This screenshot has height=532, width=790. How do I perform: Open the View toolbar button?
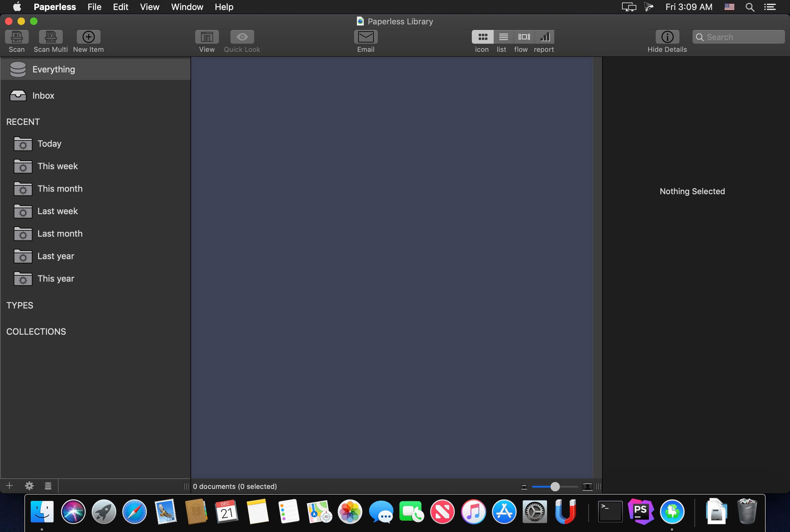pos(207,37)
